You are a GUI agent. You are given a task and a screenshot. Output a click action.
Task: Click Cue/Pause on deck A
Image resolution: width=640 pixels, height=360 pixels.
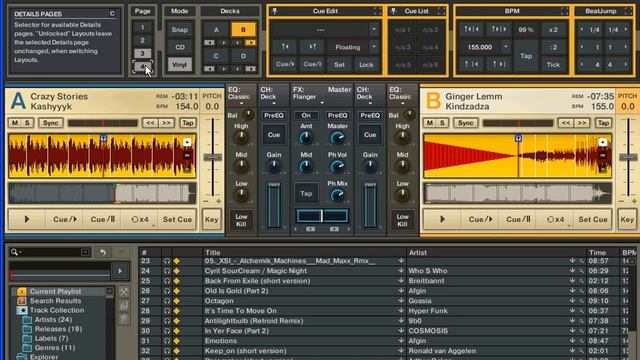[102, 220]
